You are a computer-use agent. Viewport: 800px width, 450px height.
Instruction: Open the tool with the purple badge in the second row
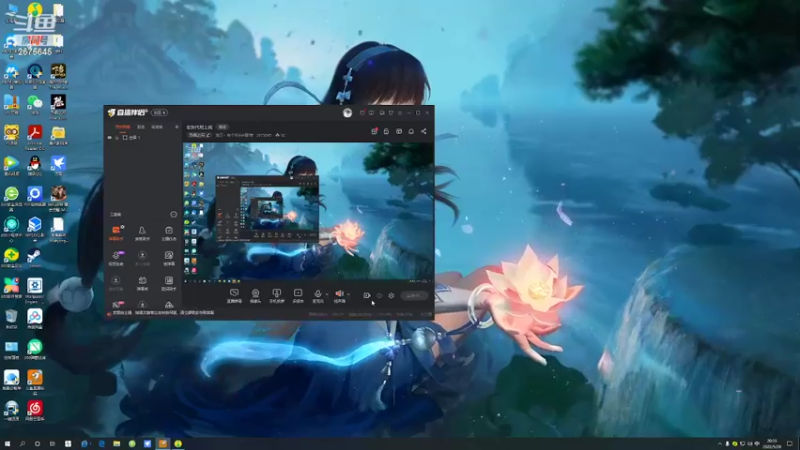click(x=116, y=258)
